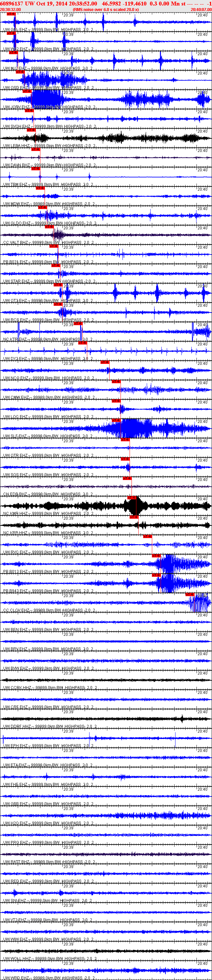The image size is (212, 980).
Task: Select the 'UW NCO EHZ' station label
Action: click(x=16, y=378)
